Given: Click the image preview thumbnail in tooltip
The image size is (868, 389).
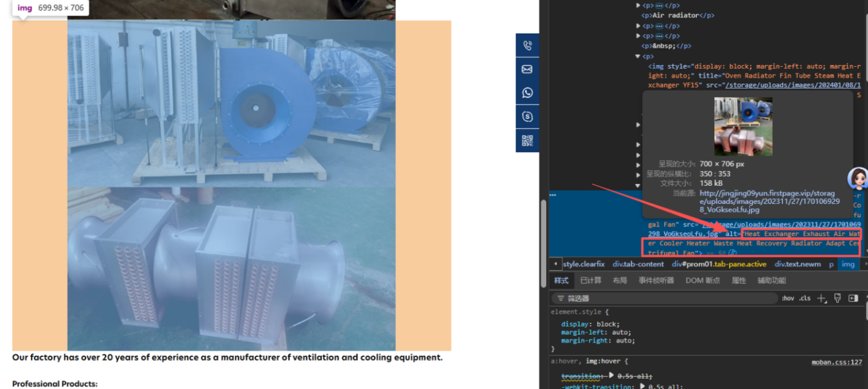Looking at the screenshot, I should [743, 126].
